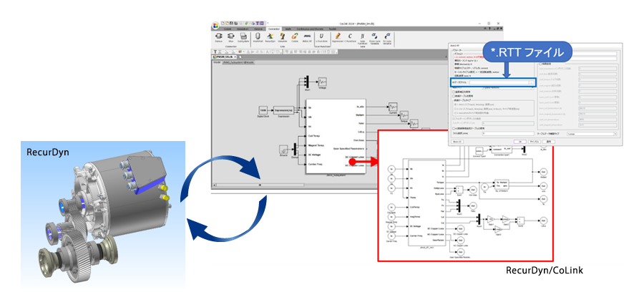Click OK in JMAG-RT dialog

(x=519, y=141)
